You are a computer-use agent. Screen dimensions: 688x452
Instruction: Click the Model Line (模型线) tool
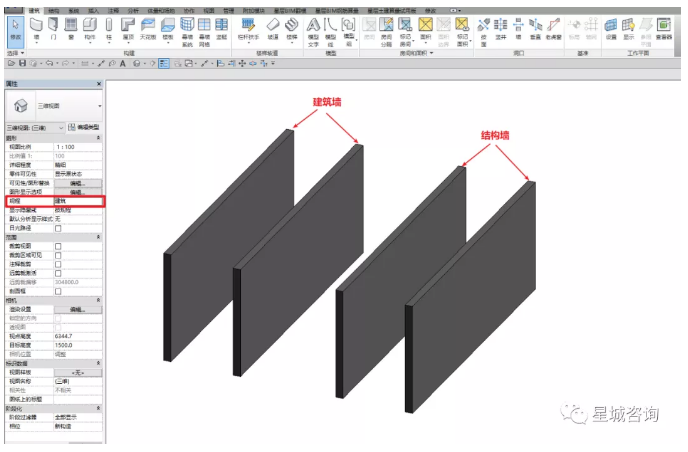330,32
